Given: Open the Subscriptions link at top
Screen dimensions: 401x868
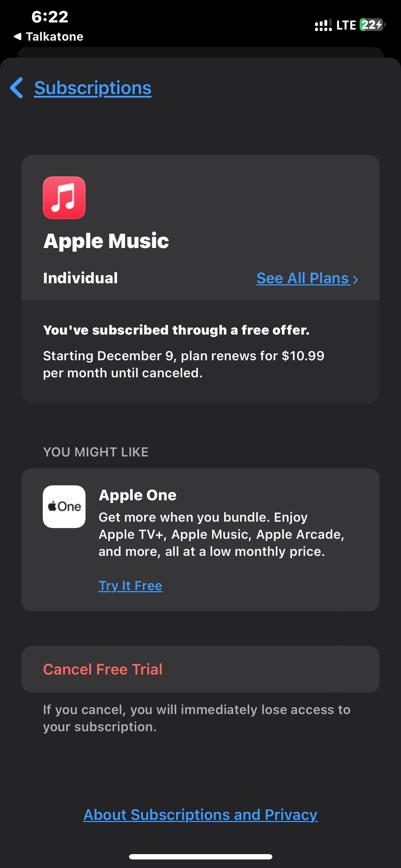Looking at the screenshot, I should pos(93,88).
